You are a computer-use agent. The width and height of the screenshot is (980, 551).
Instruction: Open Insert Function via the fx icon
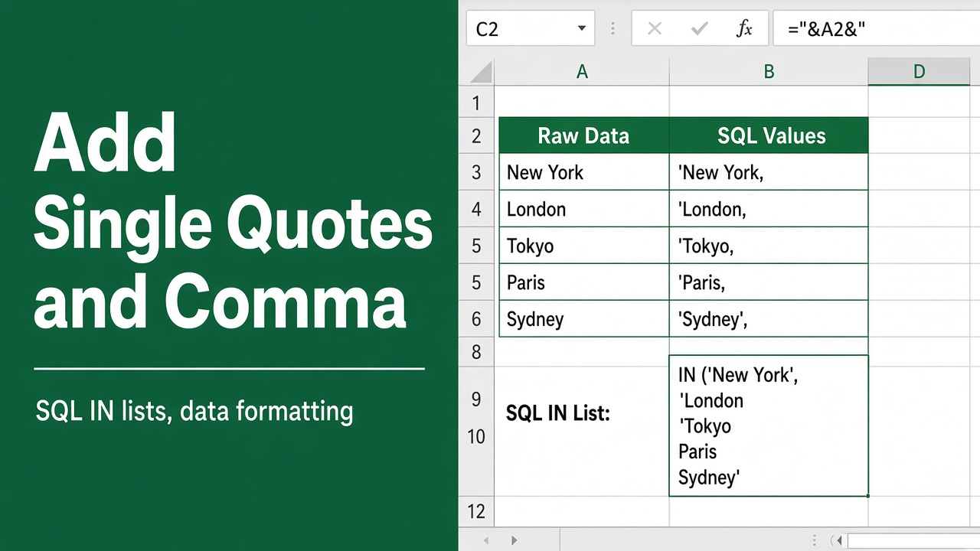click(743, 29)
